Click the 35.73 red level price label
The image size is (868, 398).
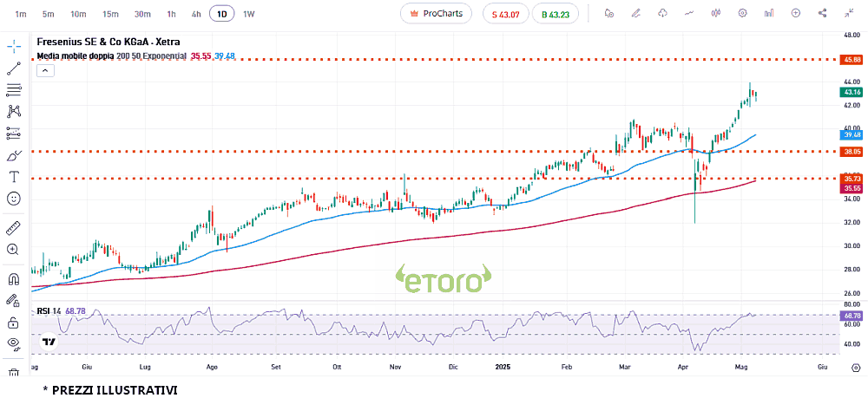coord(852,179)
